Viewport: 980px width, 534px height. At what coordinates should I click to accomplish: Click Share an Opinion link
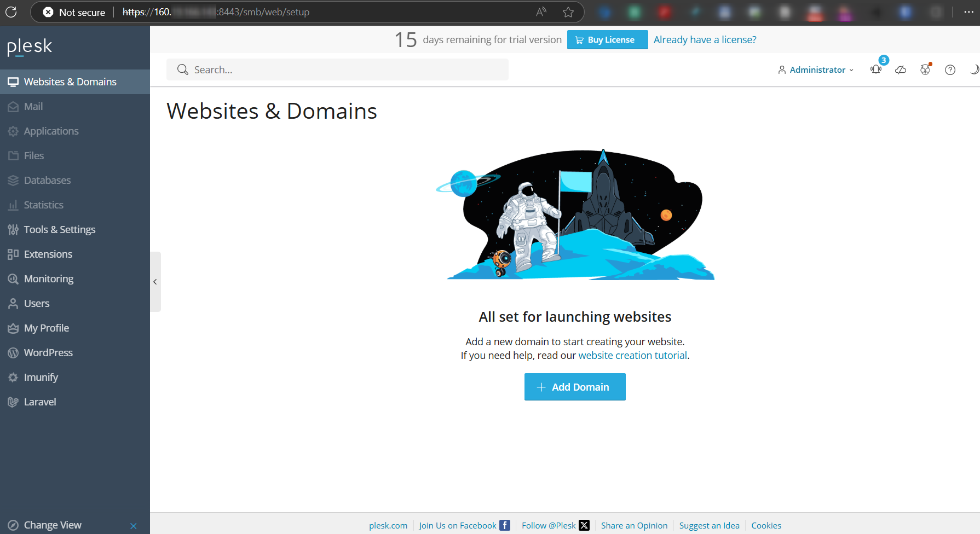point(634,525)
